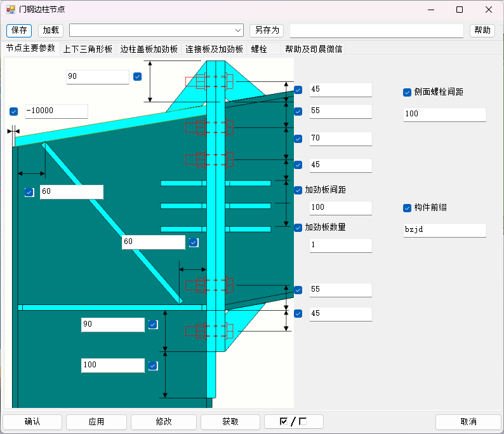
Task: Click the 获取 button
Action: point(230,422)
